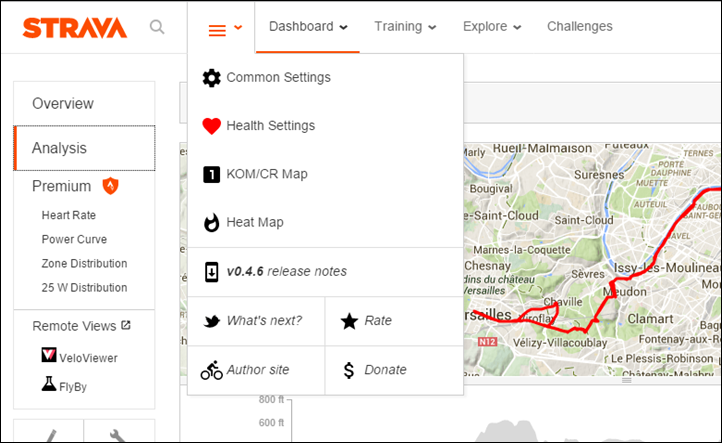Click the VeloViewer logo icon

[x=49, y=355]
